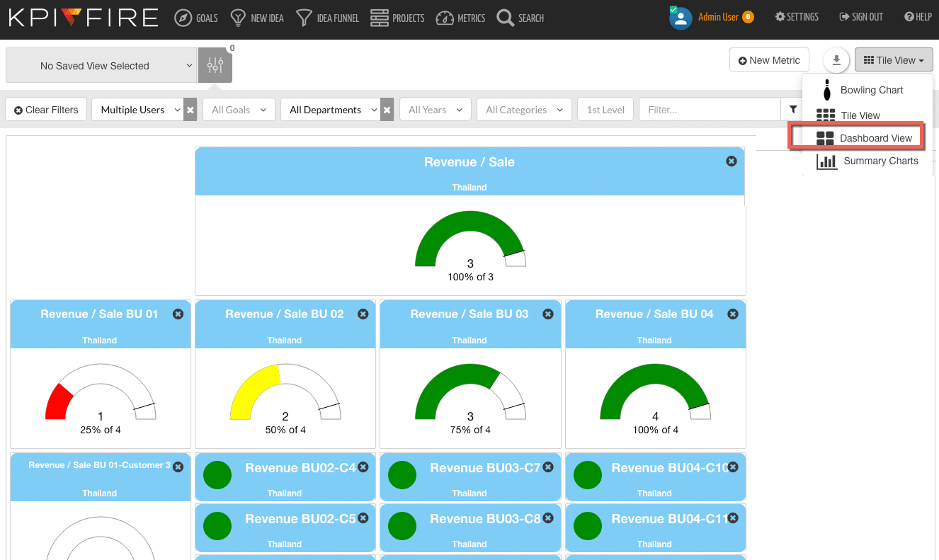Open the Revenue BU03-C8 title
Viewport: 939px width, 560px height.
[485, 519]
